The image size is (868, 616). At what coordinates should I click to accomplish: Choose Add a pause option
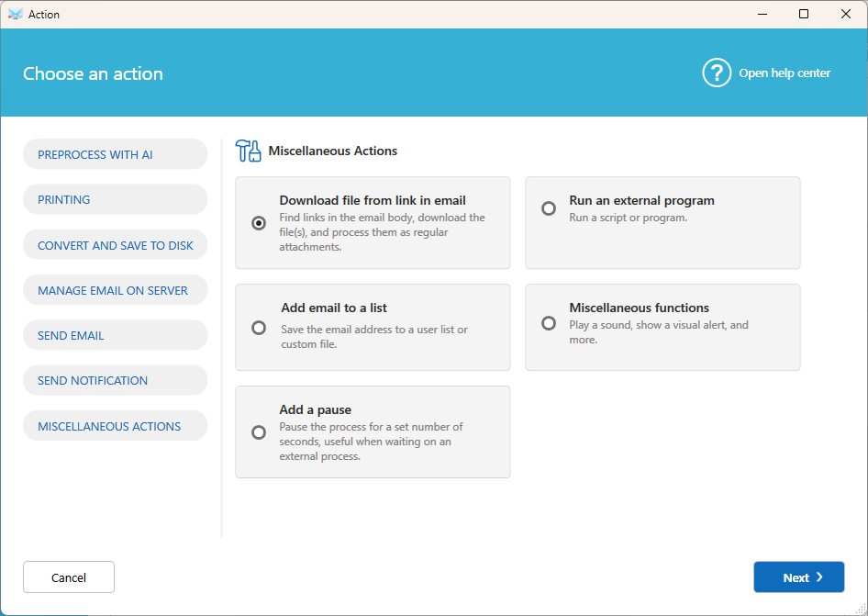[259, 432]
